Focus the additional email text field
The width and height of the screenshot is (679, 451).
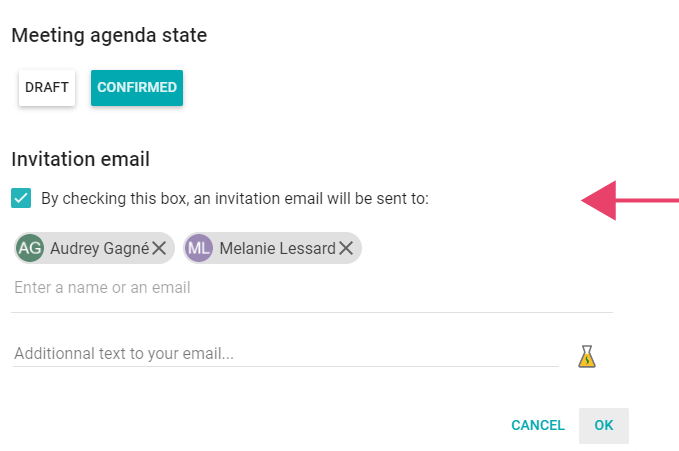click(286, 354)
